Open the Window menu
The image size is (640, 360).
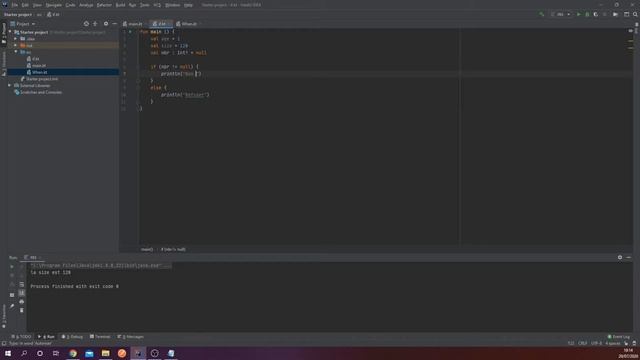(x=172, y=5)
